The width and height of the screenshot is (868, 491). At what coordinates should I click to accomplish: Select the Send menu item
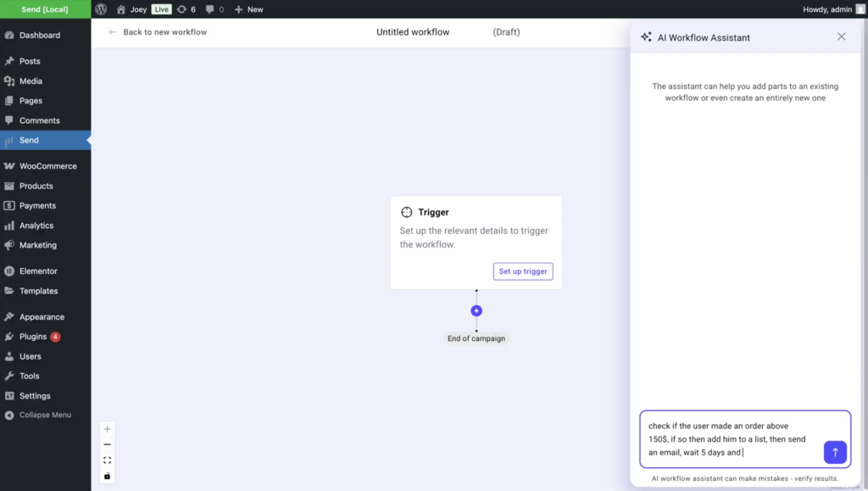46,141
